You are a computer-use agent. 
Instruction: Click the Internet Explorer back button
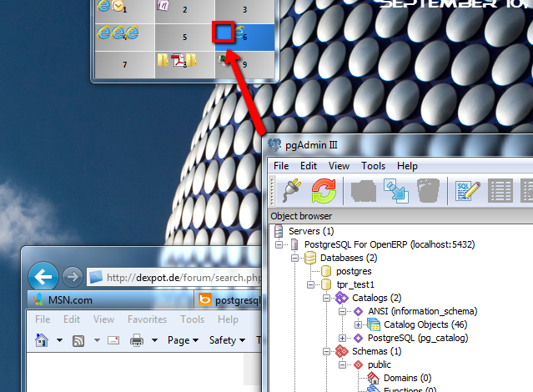43,275
